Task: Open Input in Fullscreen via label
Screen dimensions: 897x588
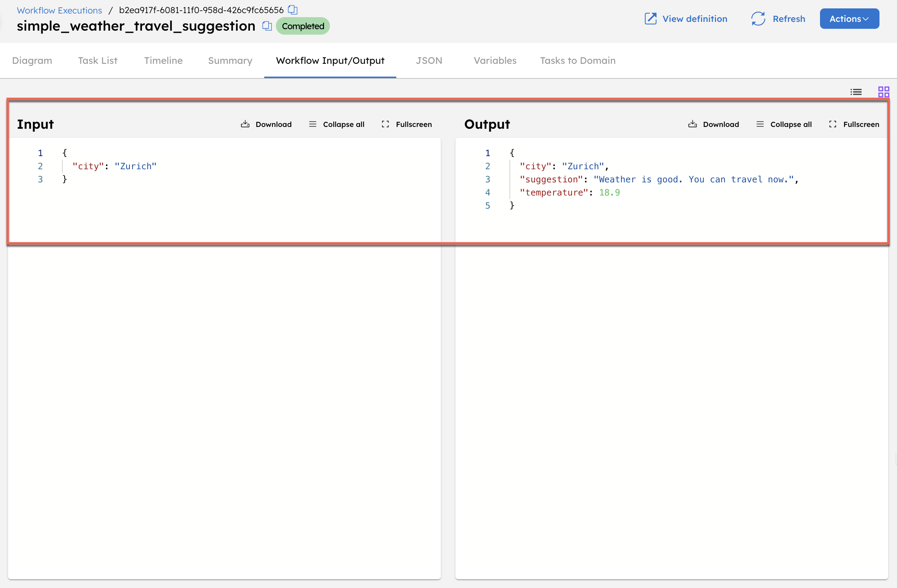Action: [x=413, y=124]
